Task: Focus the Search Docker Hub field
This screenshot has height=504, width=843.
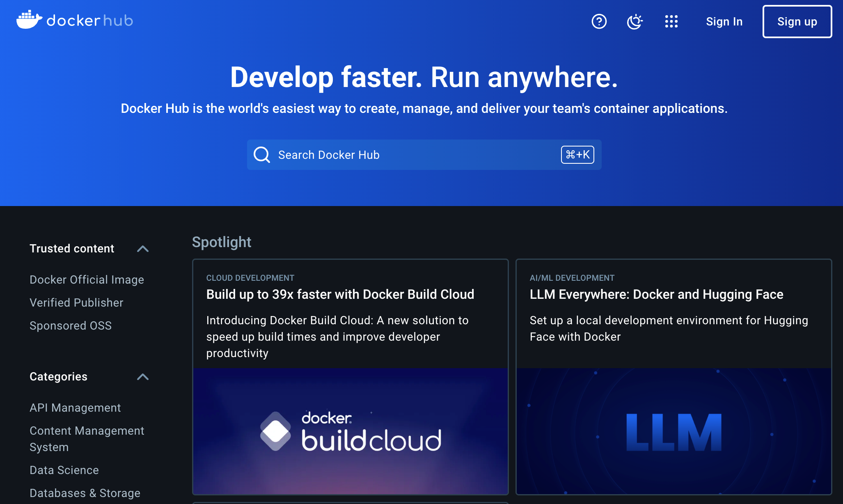Action: [x=424, y=155]
